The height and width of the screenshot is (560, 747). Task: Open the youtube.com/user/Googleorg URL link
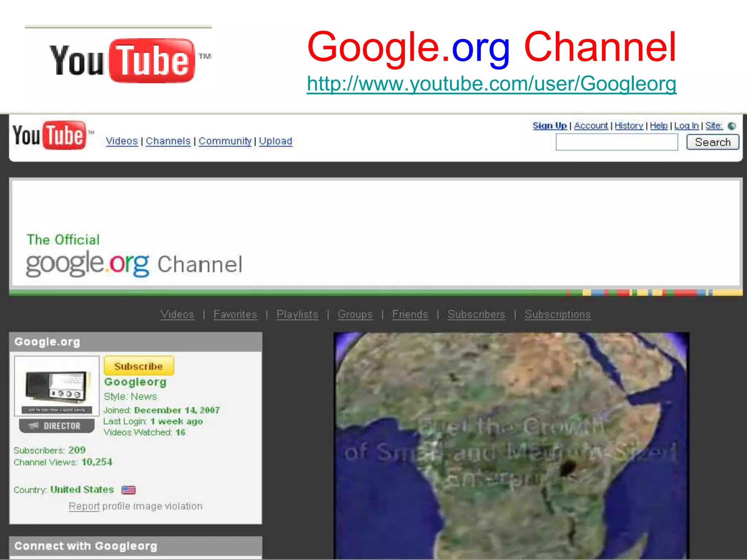coord(492,84)
